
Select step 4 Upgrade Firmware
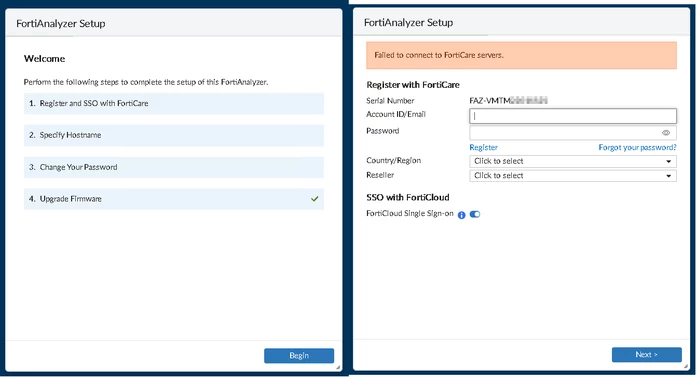point(174,199)
